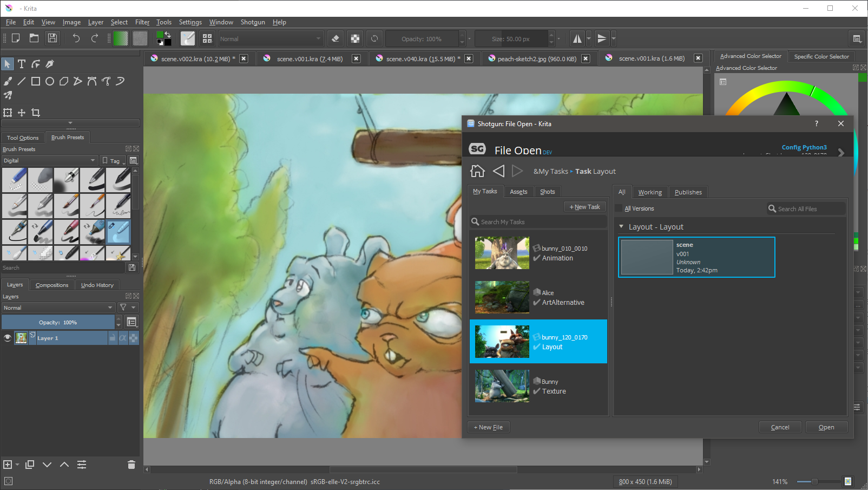Click the foreground/background color swatch
Image resolution: width=868 pixels, height=490 pixels.
164,38
